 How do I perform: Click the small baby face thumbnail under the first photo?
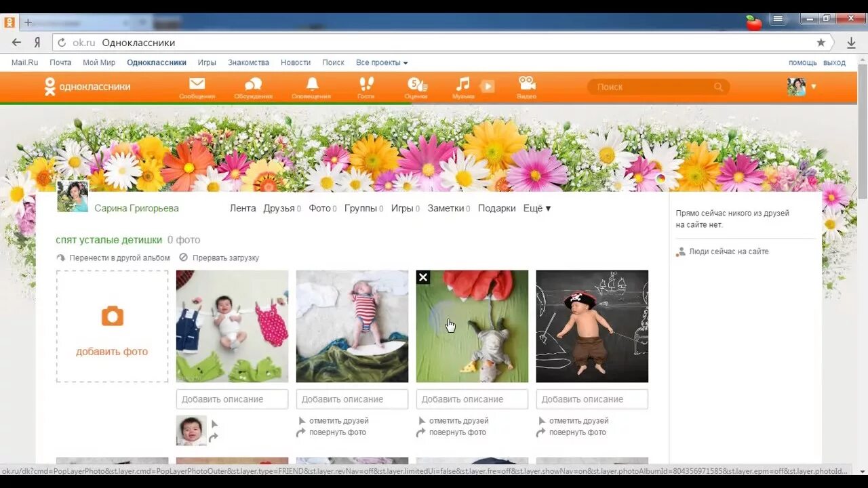click(x=191, y=430)
